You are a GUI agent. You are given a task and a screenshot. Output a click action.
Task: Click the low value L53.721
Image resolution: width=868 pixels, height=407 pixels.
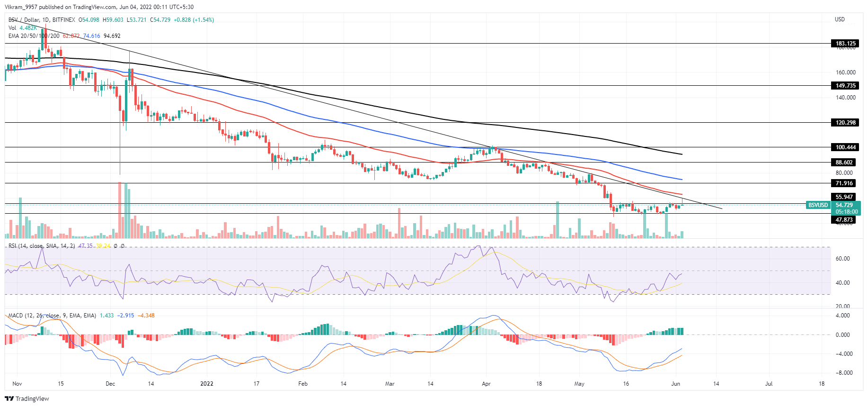[x=136, y=20]
